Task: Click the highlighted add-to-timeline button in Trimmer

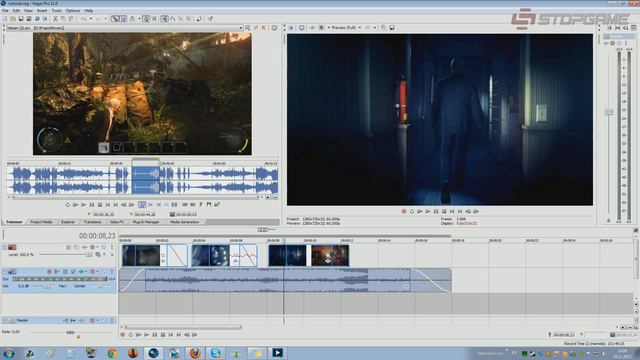Action: [142, 204]
